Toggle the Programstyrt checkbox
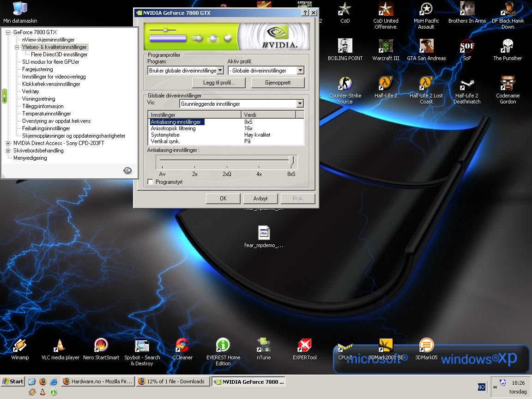This screenshot has width=532, height=399. tap(151, 182)
